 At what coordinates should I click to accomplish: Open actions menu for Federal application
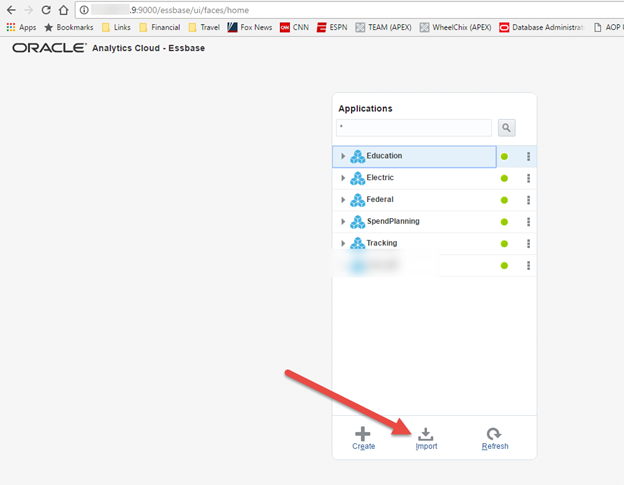coord(528,200)
